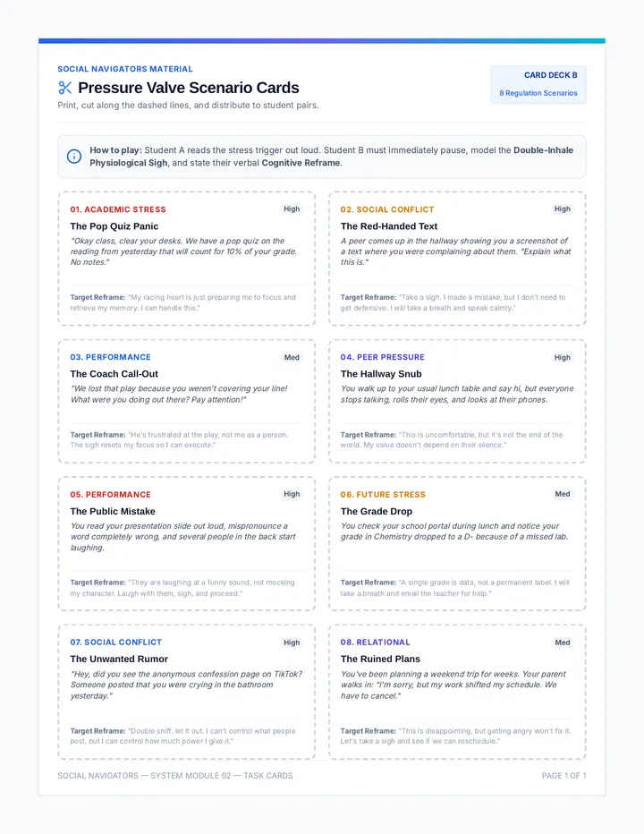The image size is (644, 834).
Task: Click the Page 1 of 1 footer text
Action: [x=564, y=776]
